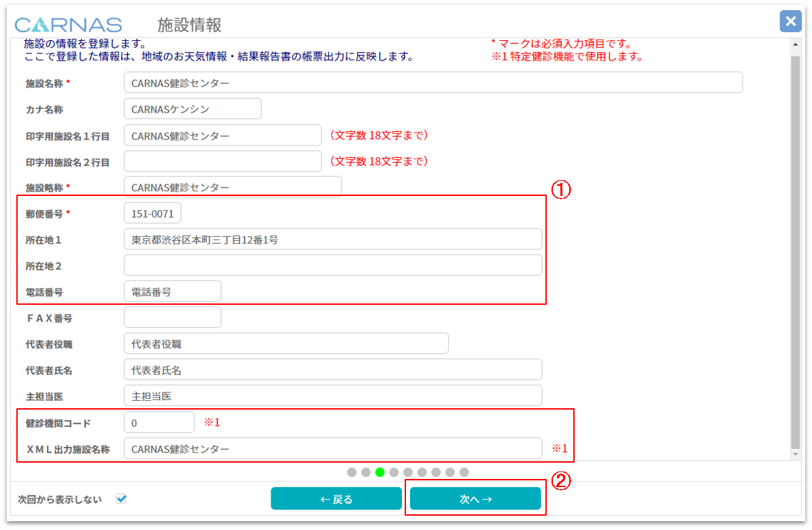Click the ←戻る button

click(336, 499)
